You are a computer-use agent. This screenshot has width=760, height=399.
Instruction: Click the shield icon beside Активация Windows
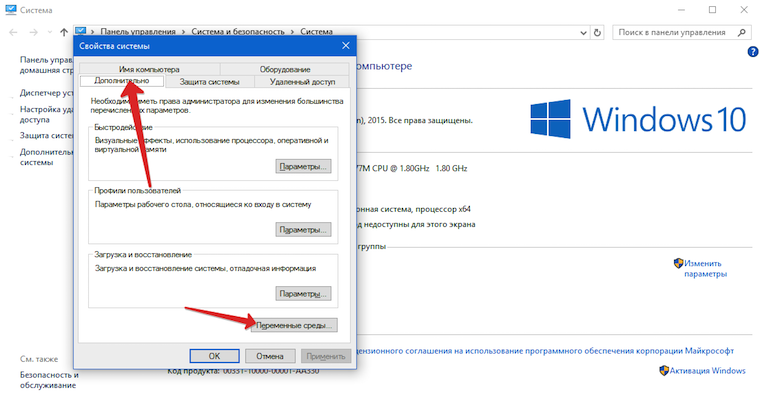(x=664, y=370)
